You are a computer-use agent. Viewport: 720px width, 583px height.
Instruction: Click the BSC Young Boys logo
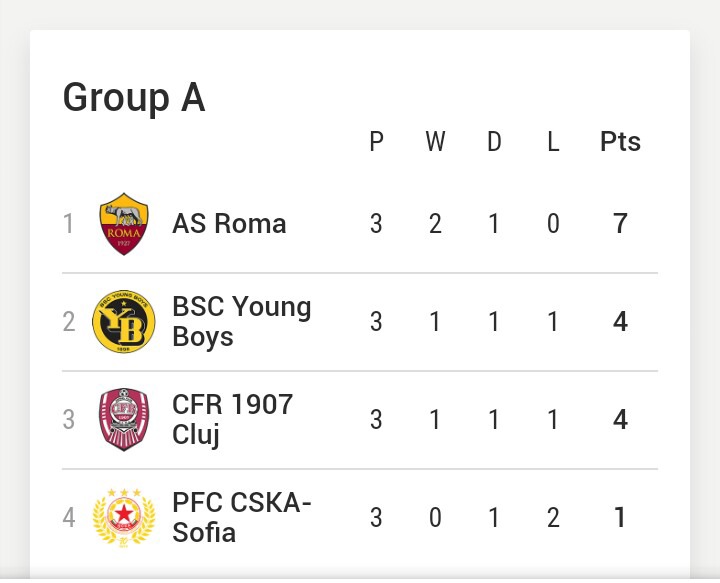tap(124, 321)
